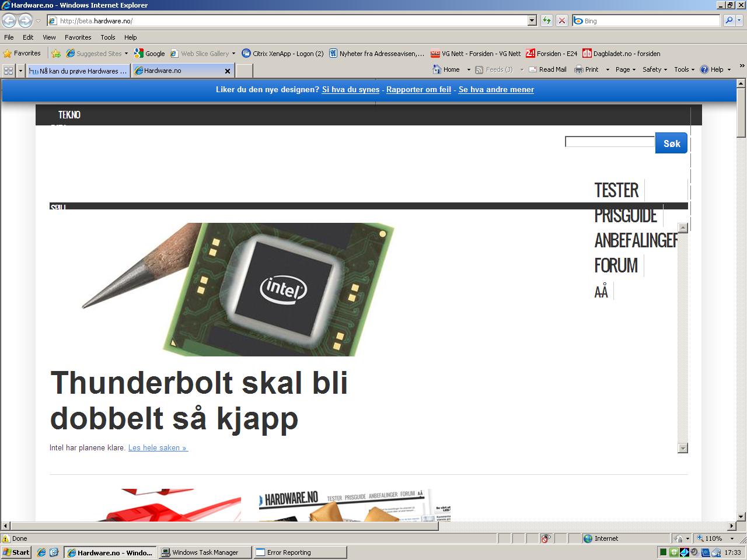The height and width of the screenshot is (560, 747).
Task: Close the Hardware.no tab
Action: 228,71
